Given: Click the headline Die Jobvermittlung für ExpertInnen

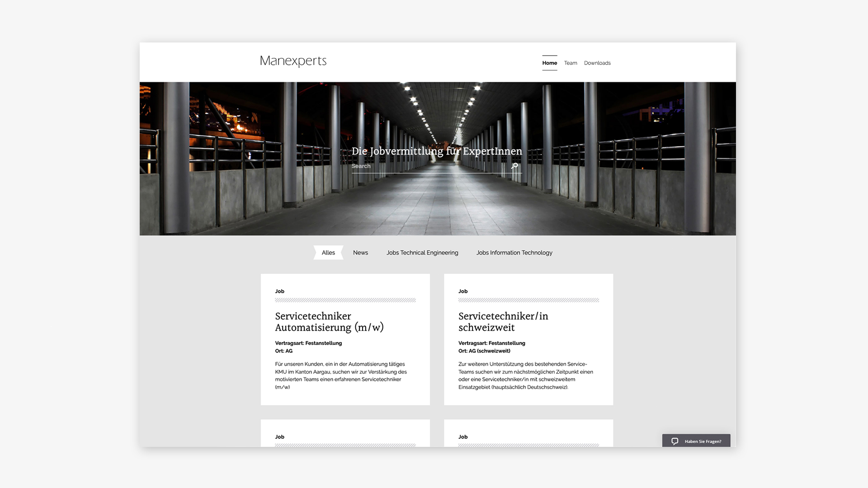Looking at the screenshot, I should [x=437, y=151].
